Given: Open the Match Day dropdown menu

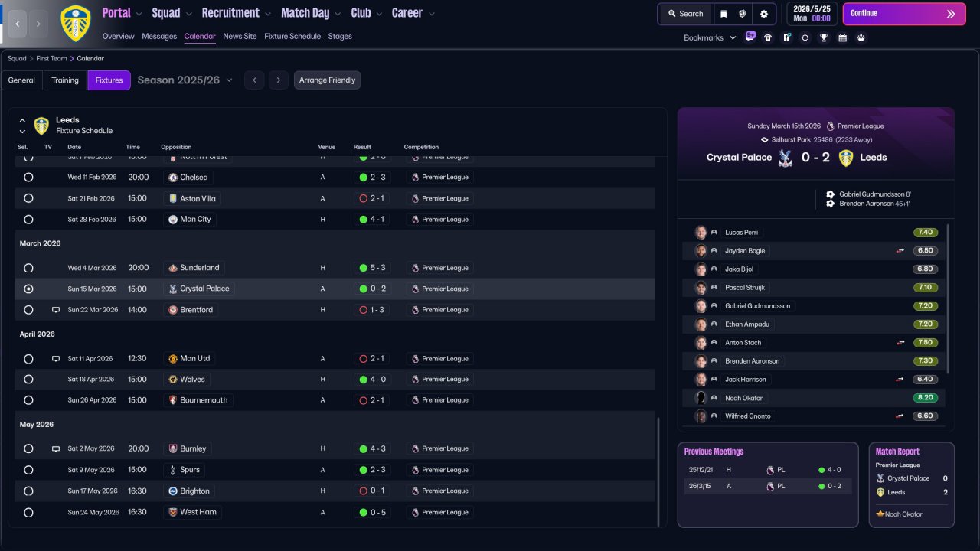Looking at the screenshot, I should (311, 13).
